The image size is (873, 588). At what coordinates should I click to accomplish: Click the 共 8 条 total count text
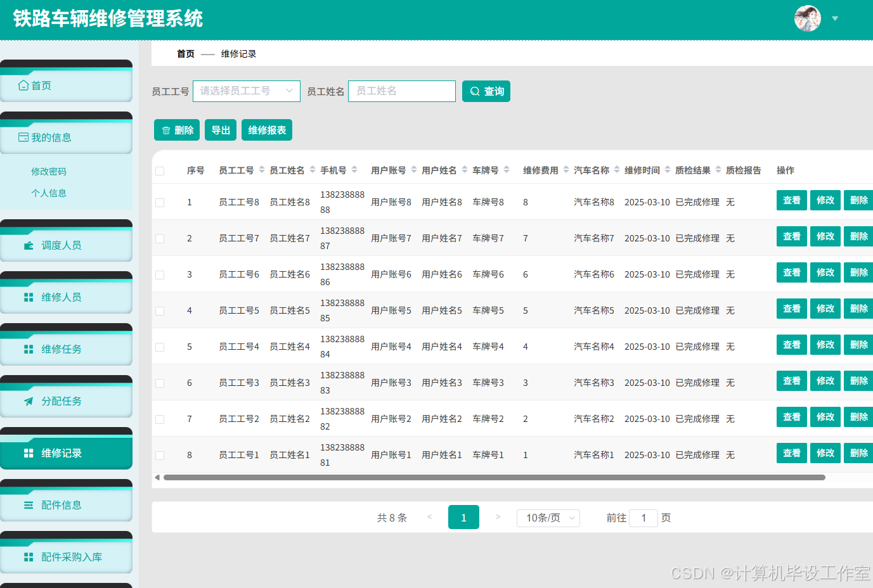pyautogui.click(x=392, y=518)
